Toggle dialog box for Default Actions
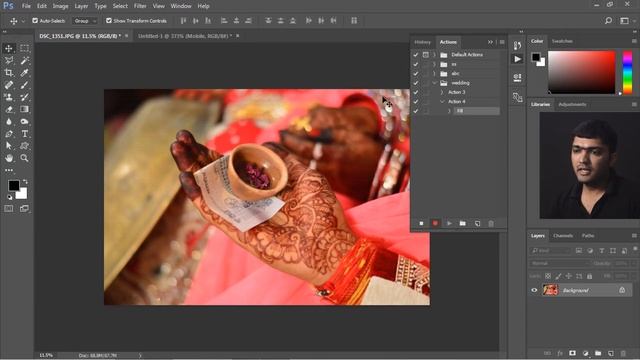 (x=425, y=55)
